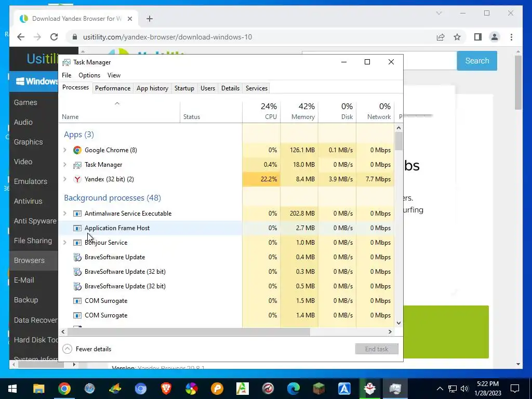The height and width of the screenshot is (399, 532).
Task: Click the Yandex Y icon in process list
Action: (77, 179)
